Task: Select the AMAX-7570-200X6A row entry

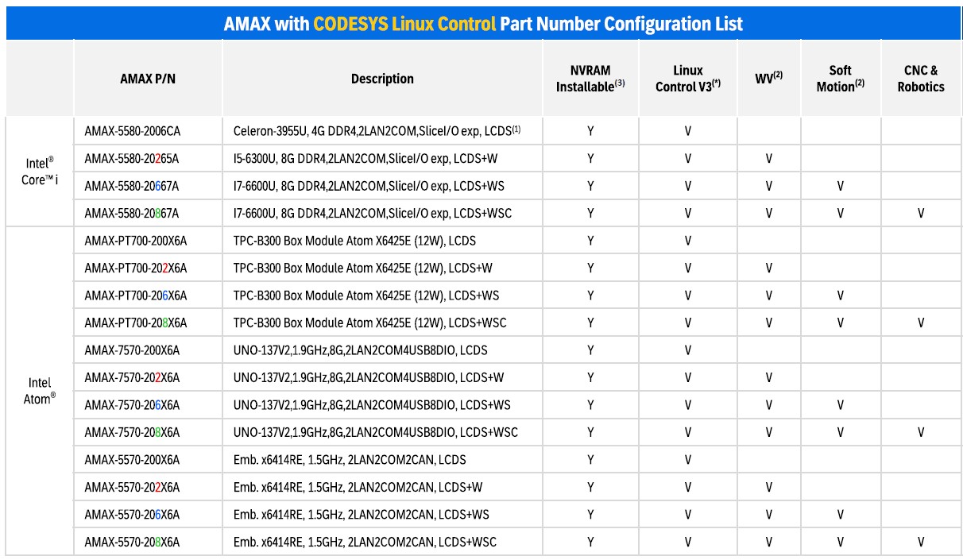Action: [x=132, y=350]
